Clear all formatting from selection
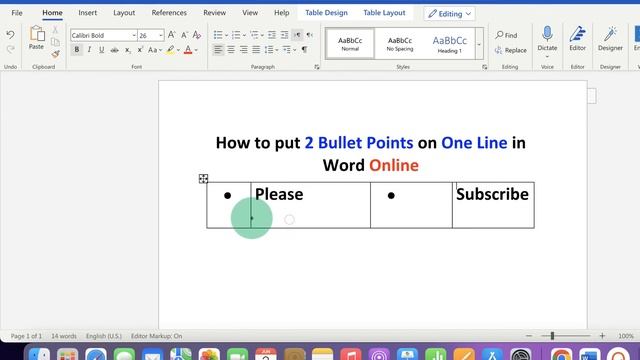The width and height of the screenshot is (640, 360). tap(197, 35)
